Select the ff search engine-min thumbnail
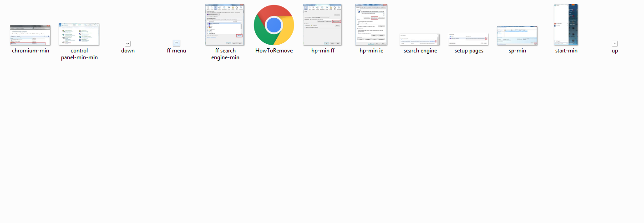644x223 pixels. pyautogui.click(x=225, y=24)
